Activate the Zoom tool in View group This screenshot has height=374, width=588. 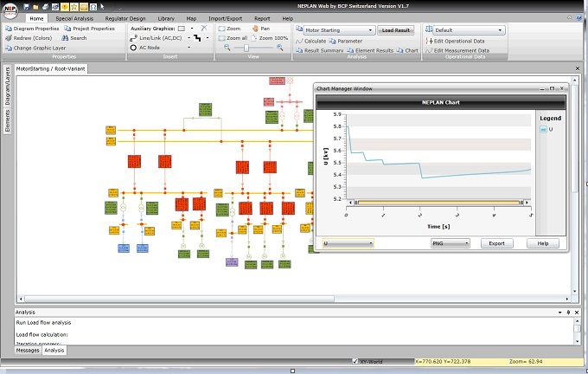tap(229, 29)
